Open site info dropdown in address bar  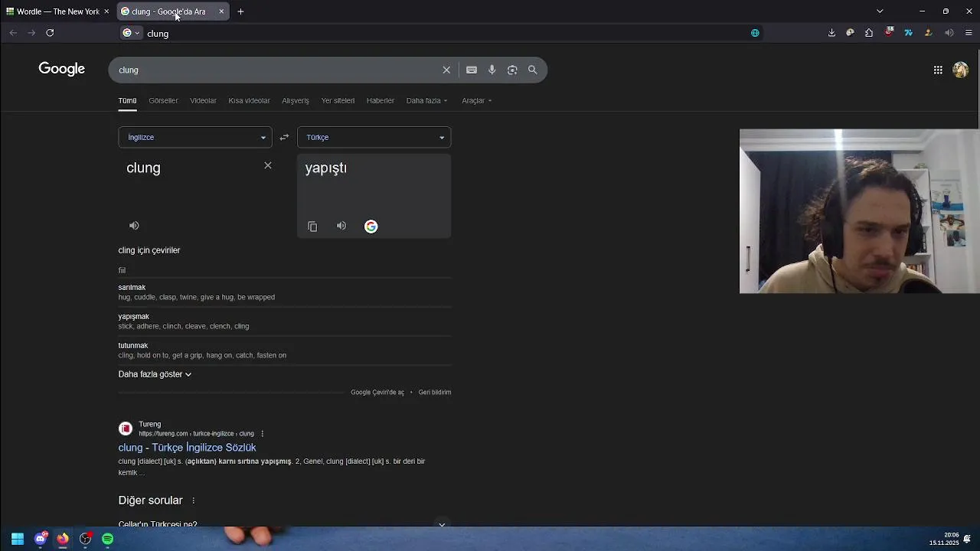click(x=132, y=33)
